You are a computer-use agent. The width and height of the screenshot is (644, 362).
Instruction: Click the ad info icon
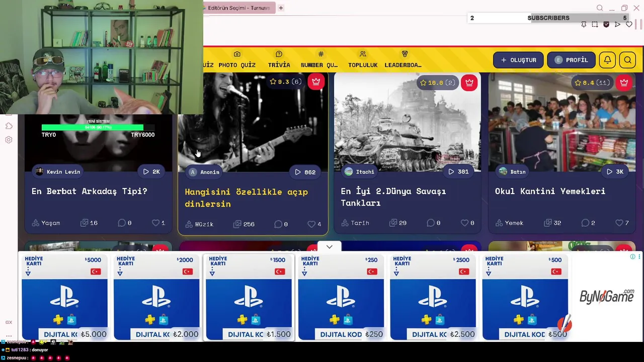[632, 256]
